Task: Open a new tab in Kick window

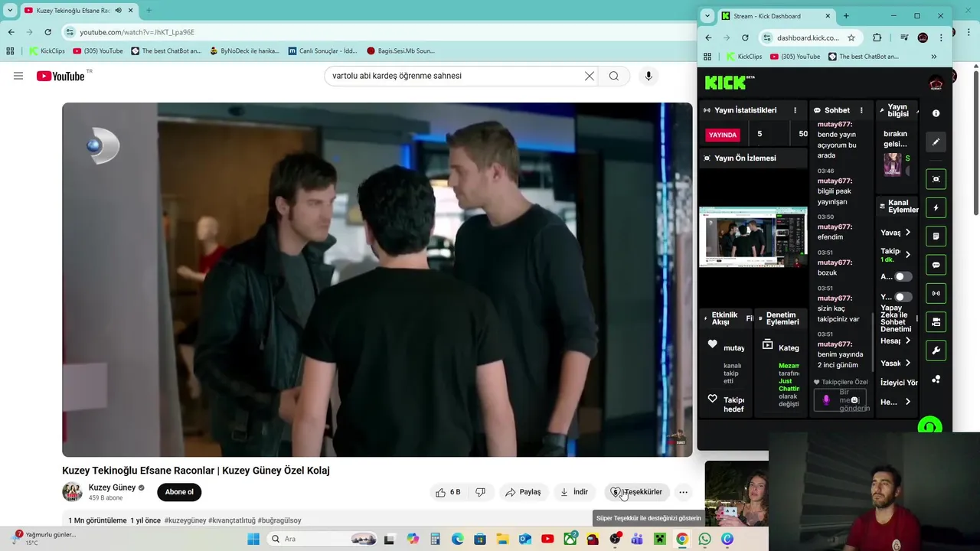Action: tap(846, 16)
